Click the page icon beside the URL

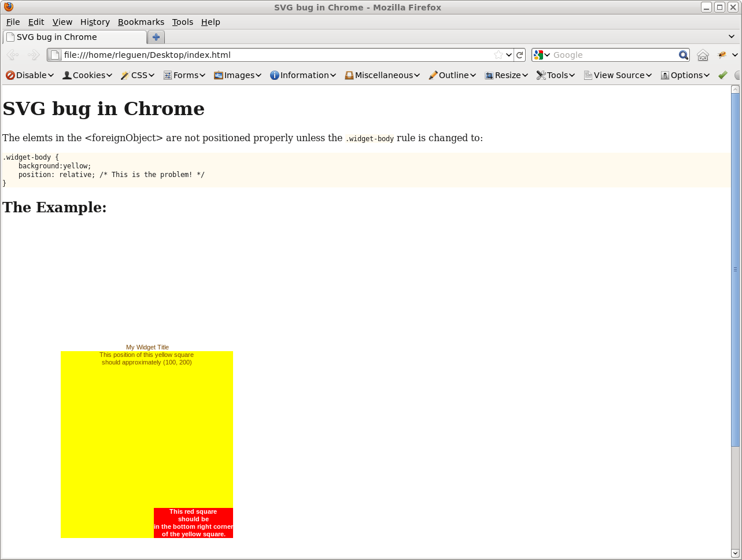coord(56,55)
